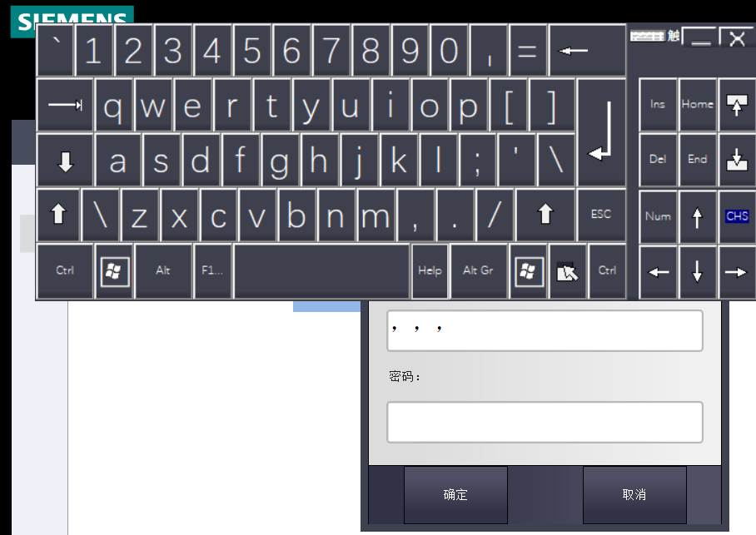Click the left Windows logo key
The height and width of the screenshot is (535, 756).
point(114,271)
